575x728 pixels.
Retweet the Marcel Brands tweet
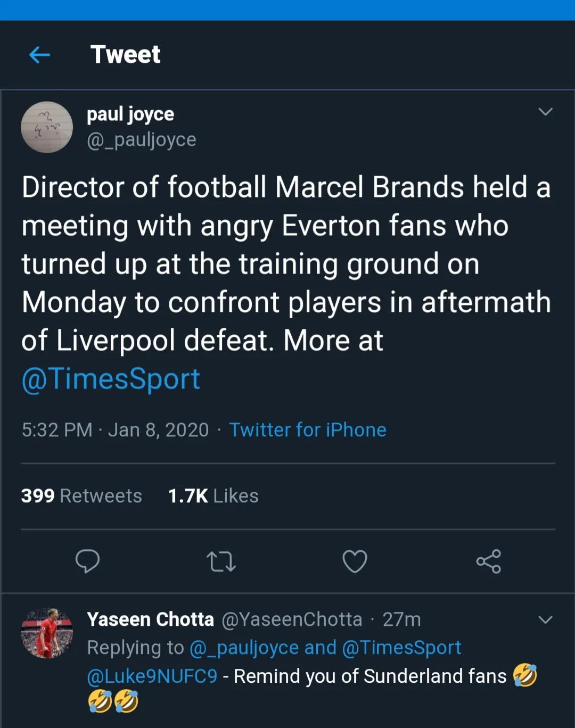[x=221, y=561]
